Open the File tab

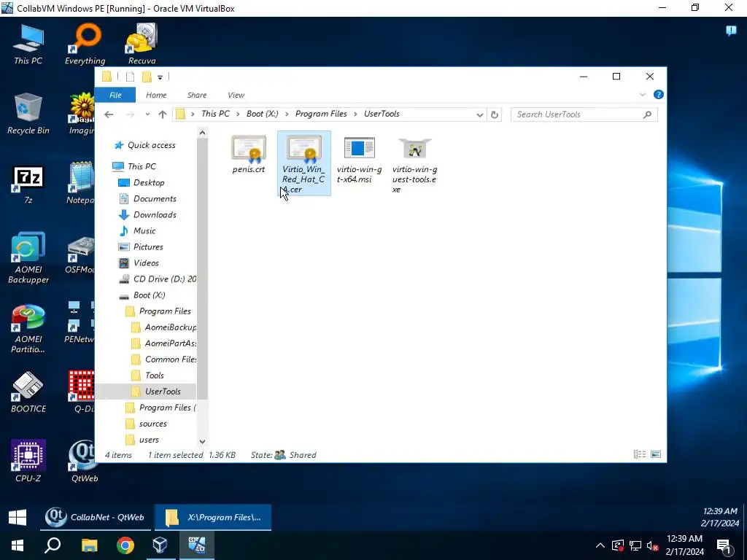click(x=115, y=95)
